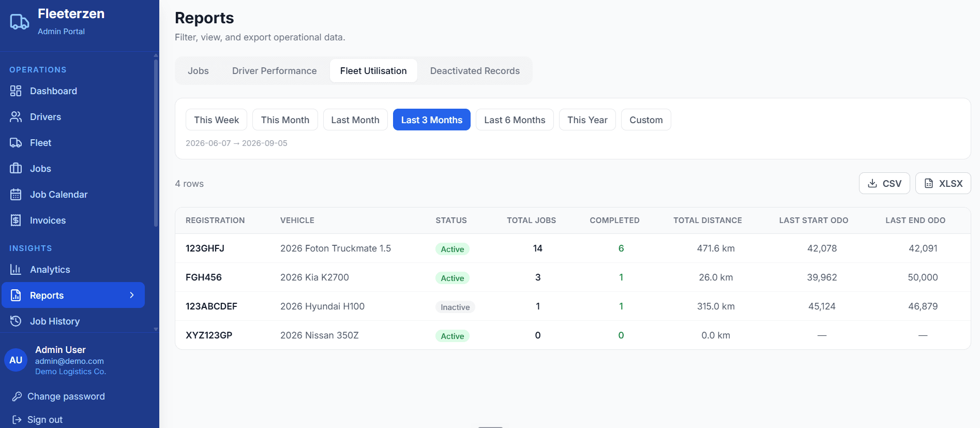Click the 50,000 end odometer value
The width and height of the screenshot is (980, 428).
tap(923, 277)
